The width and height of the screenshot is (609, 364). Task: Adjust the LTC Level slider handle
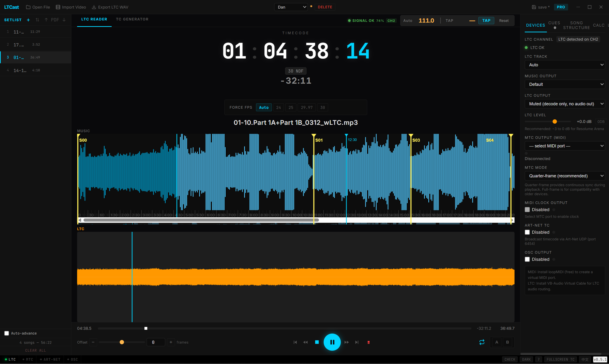coord(555,122)
